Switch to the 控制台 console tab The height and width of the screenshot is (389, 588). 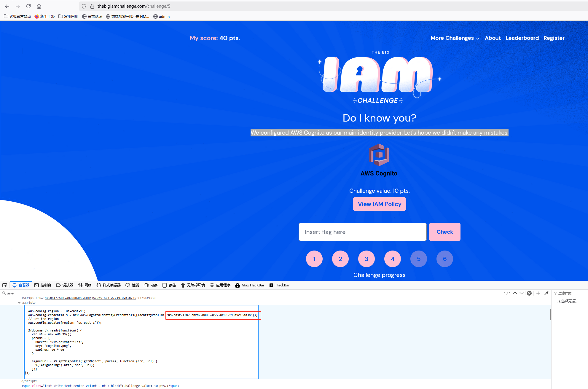[43, 285]
